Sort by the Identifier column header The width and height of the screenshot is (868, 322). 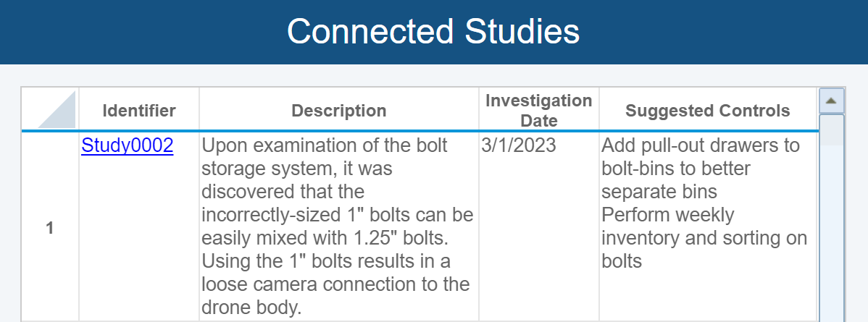[x=139, y=111]
